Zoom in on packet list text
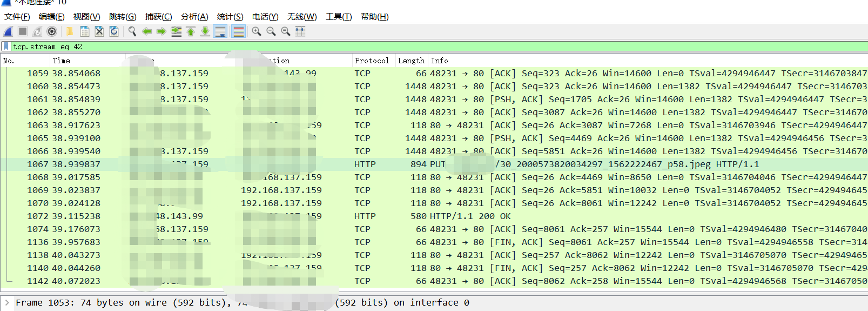Viewport: 868px width, 311px height. pos(257,31)
